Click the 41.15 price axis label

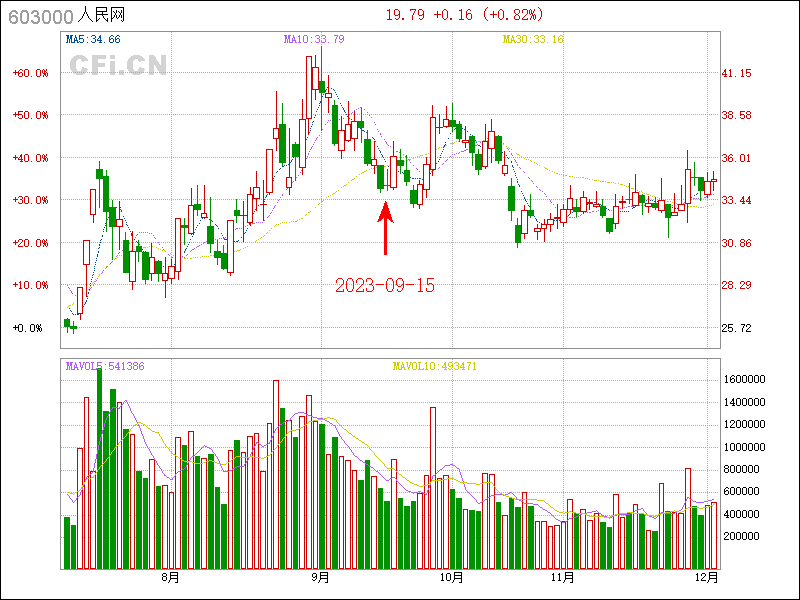point(736,73)
